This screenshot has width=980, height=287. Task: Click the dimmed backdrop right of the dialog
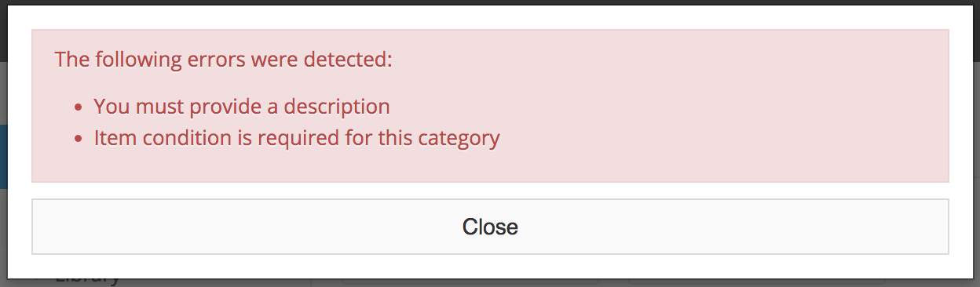pos(976,157)
